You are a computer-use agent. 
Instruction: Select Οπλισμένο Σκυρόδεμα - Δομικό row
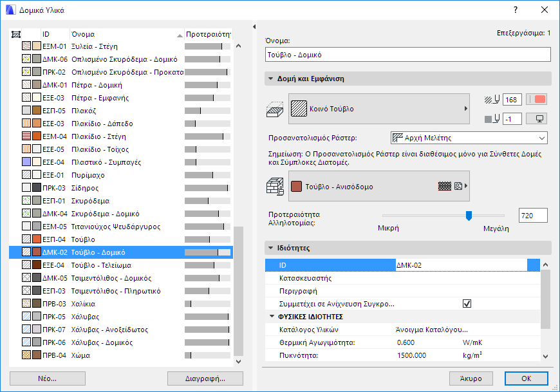point(121,59)
